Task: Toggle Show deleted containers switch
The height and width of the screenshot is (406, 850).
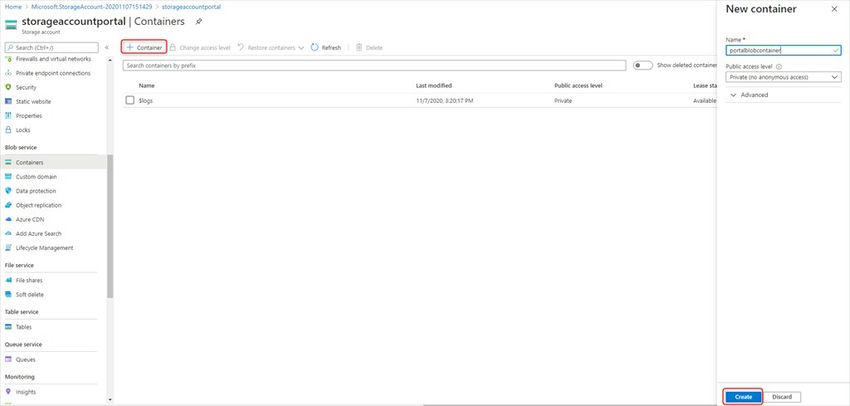Action: [643, 66]
